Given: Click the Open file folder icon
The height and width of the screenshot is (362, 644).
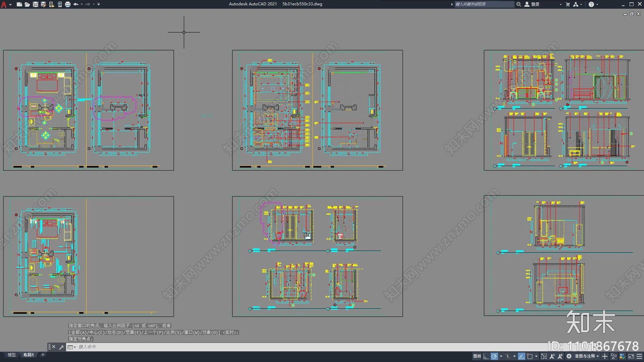Looking at the screenshot, I should [x=27, y=4].
